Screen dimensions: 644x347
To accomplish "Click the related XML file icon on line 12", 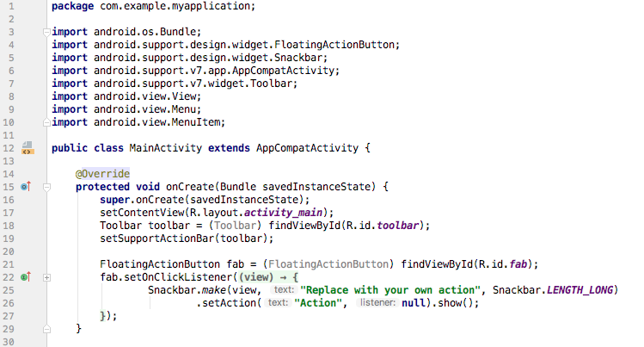I will point(28,148).
